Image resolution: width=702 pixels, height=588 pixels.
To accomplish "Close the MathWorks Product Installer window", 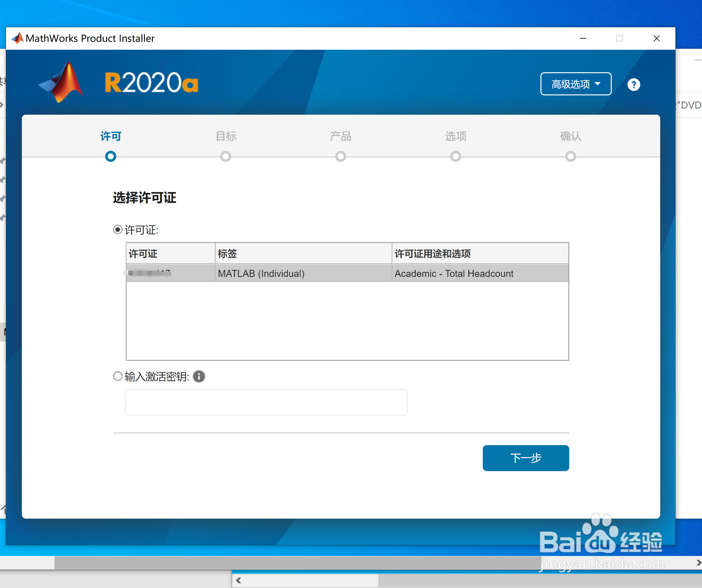I will (656, 38).
